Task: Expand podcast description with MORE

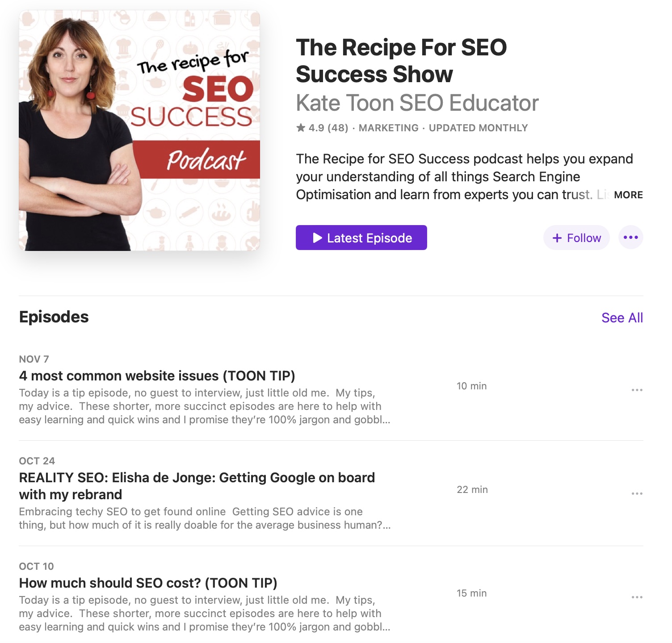Action: 628,195
